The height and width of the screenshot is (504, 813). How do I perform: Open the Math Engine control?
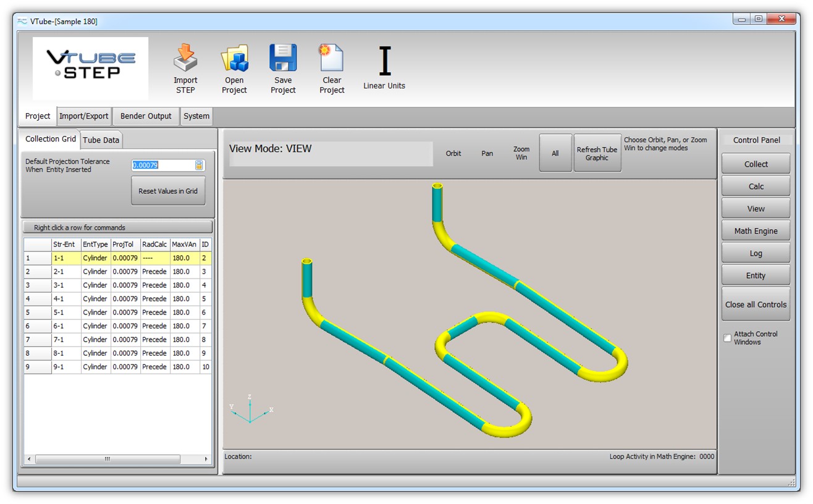[x=756, y=231]
